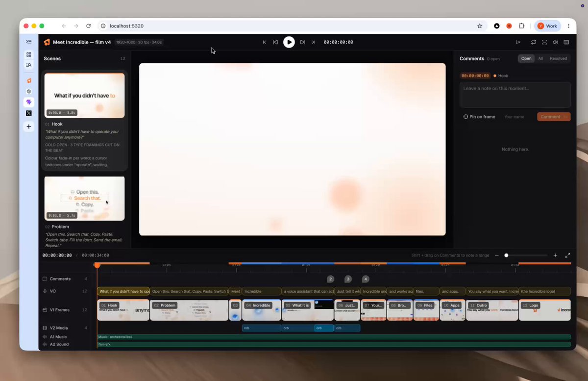This screenshot has width=588, height=381.
Task: Open the search list icon in sidebar
Action: pyautogui.click(x=29, y=65)
